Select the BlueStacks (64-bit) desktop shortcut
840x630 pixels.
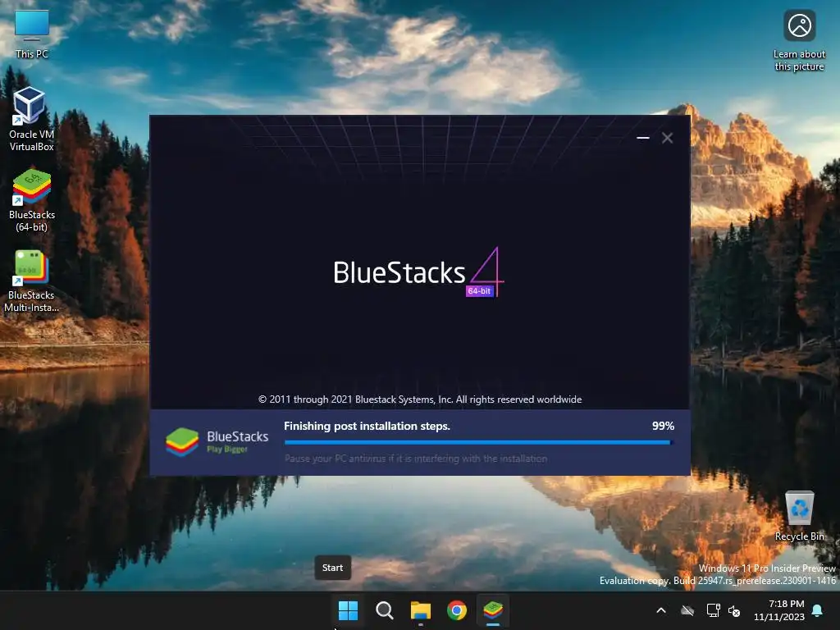[x=32, y=200]
